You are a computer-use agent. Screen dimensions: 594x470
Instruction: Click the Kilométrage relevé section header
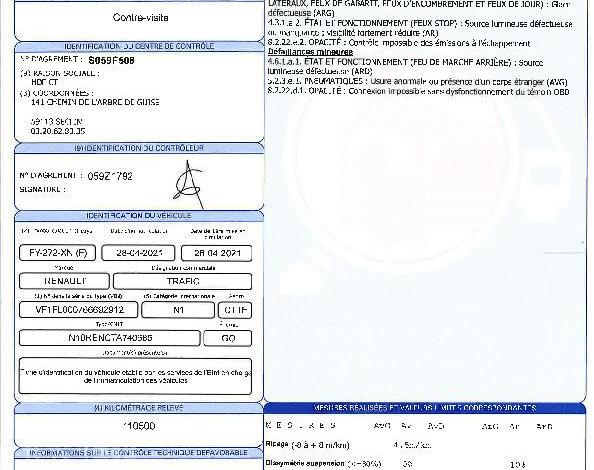[x=139, y=408]
